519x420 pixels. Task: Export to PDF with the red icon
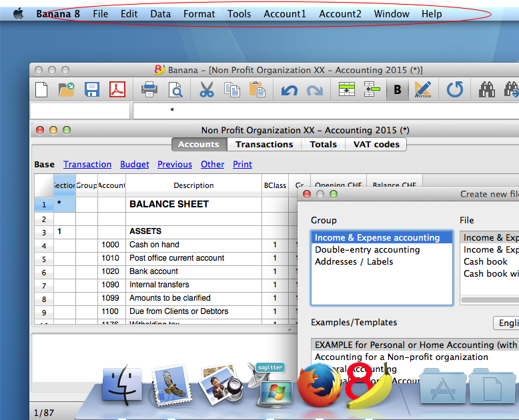[117, 89]
